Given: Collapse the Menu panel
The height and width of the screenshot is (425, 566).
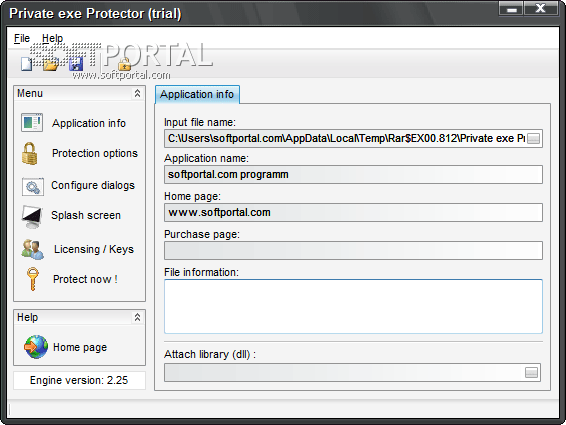Looking at the screenshot, I should [x=137, y=94].
